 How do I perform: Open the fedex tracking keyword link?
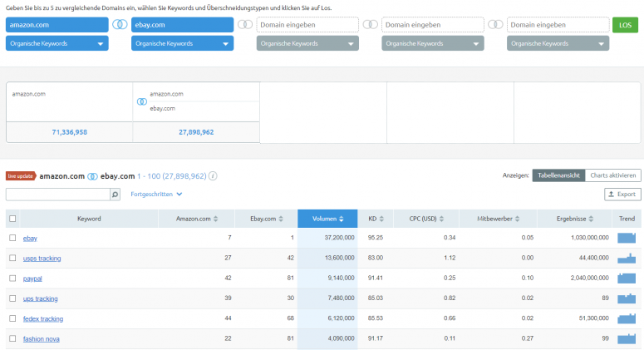click(x=43, y=318)
